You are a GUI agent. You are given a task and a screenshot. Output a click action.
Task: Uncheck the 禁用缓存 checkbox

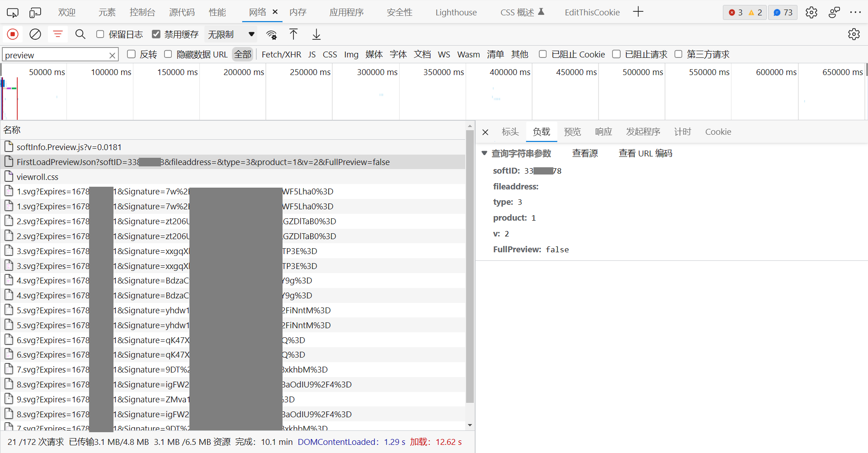pyautogui.click(x=156, y=34)
